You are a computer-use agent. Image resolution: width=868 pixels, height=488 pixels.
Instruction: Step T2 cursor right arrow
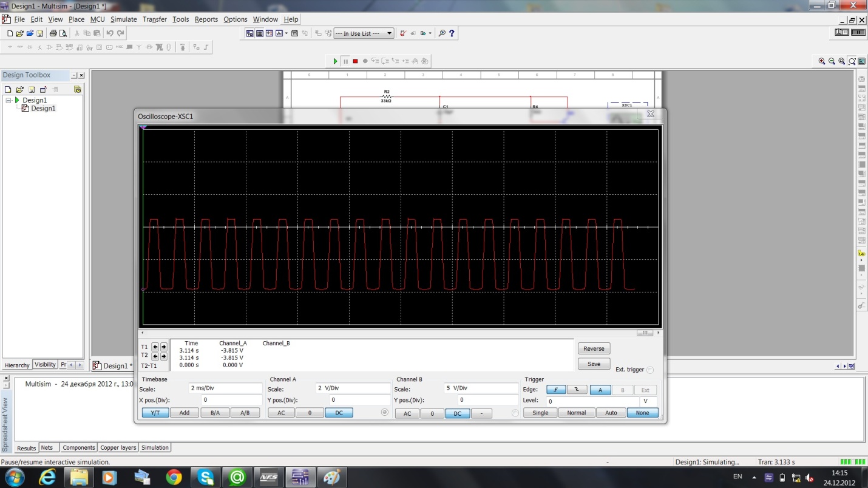[x=163, y=356]
